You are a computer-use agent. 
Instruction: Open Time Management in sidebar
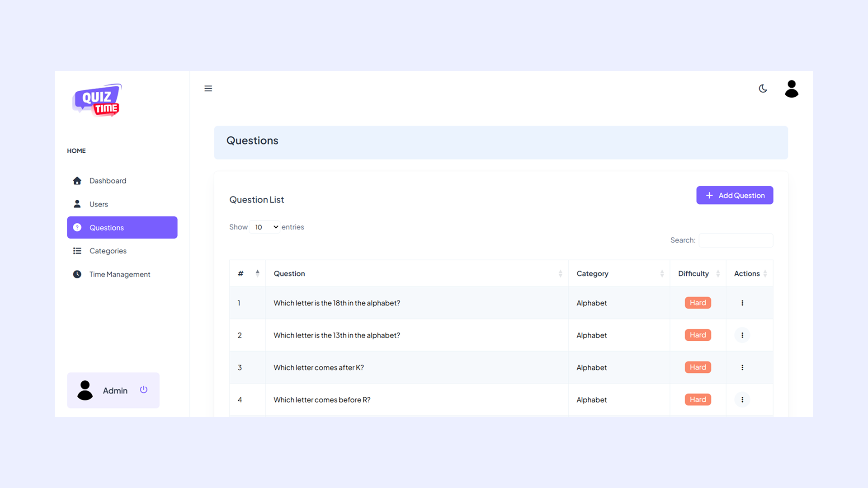tap(119, 274)
